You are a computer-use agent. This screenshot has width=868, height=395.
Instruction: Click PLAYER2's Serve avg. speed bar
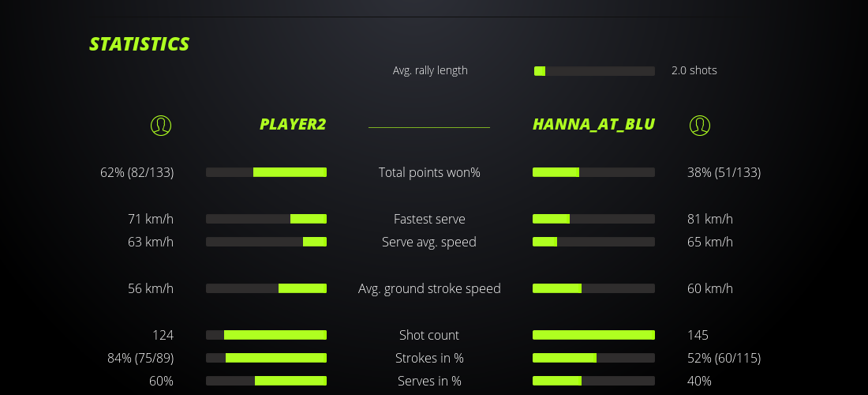[x=266, y=242]
